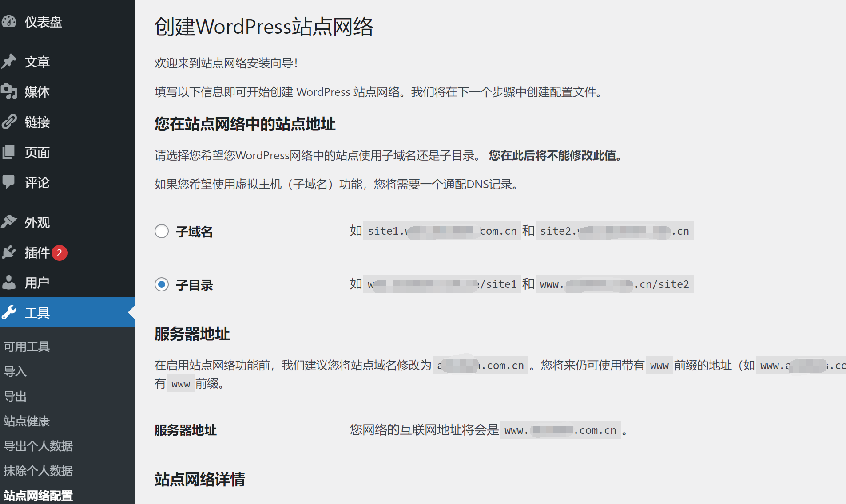Click the 链接 chain-link icon
Screen dimensions: 846x504
[x=10, y=122]
